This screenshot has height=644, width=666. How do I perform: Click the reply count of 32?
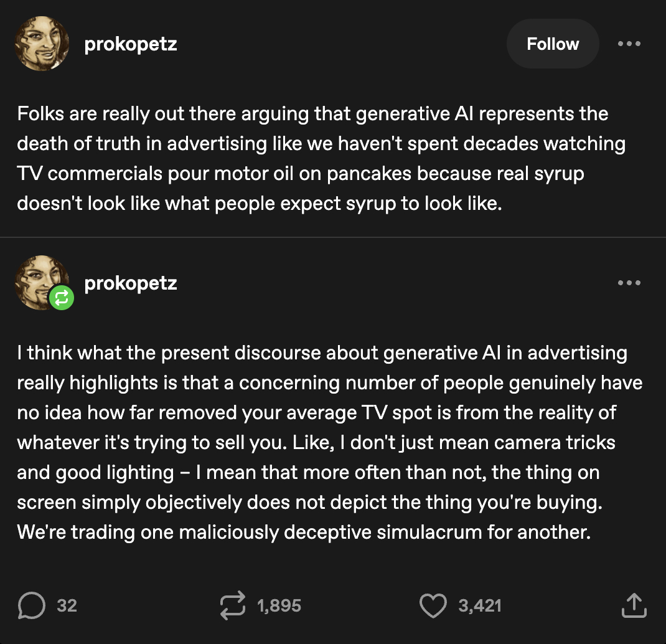(x=67, y=605)
